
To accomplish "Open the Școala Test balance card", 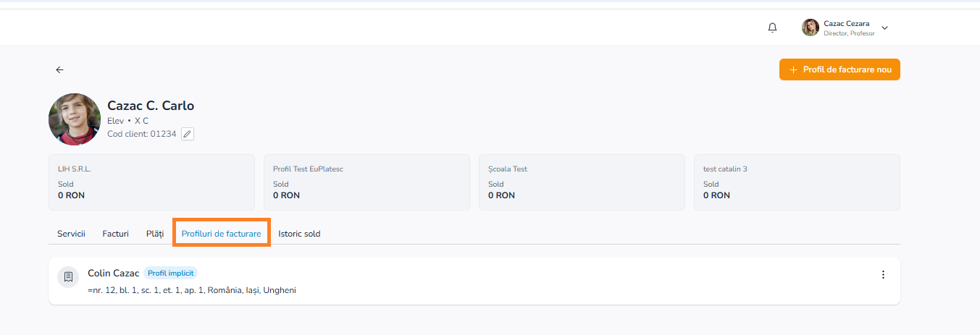I will (582, 182).
